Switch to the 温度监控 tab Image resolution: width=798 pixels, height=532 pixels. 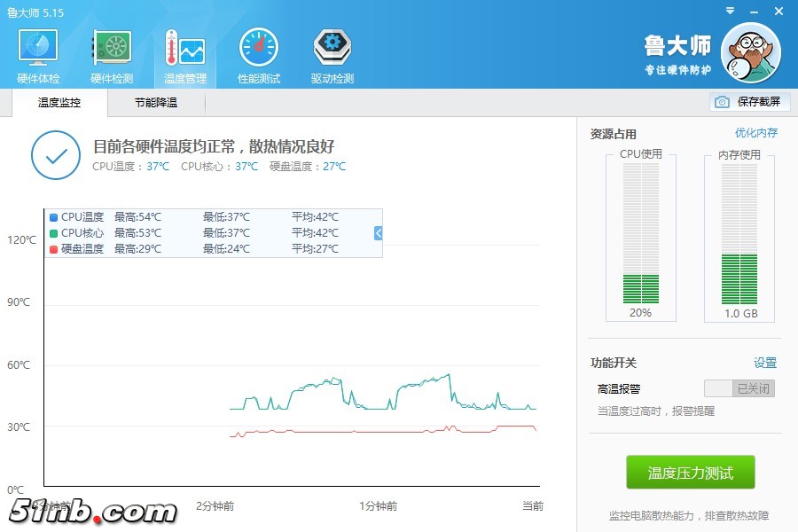pos(59,103)
